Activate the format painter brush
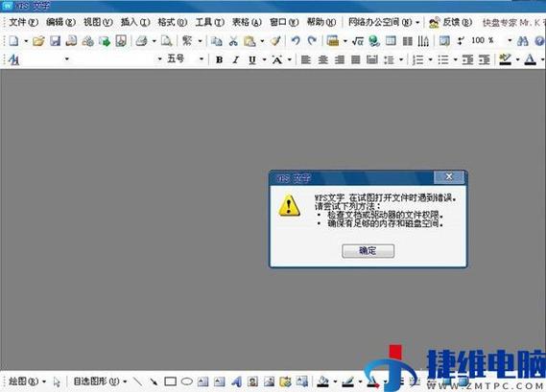Image resolution: width=546 pixels, height=392 pixels. click(x=275, y=41)
